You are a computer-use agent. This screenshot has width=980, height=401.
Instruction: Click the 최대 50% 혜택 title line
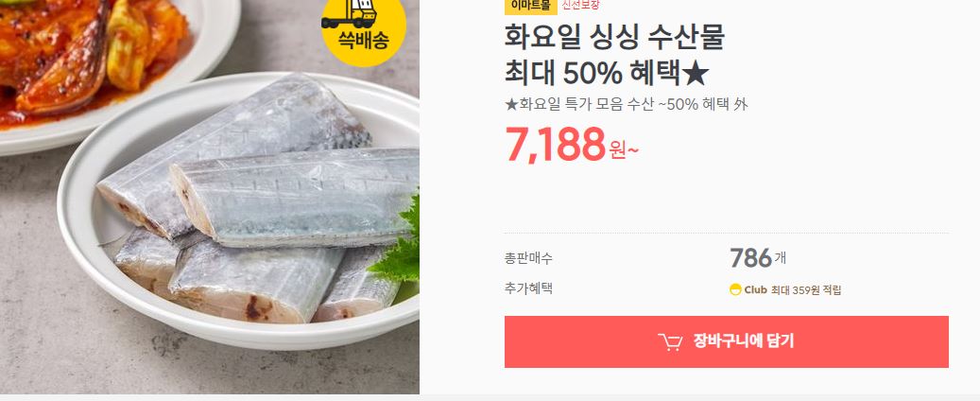[607, 75]
